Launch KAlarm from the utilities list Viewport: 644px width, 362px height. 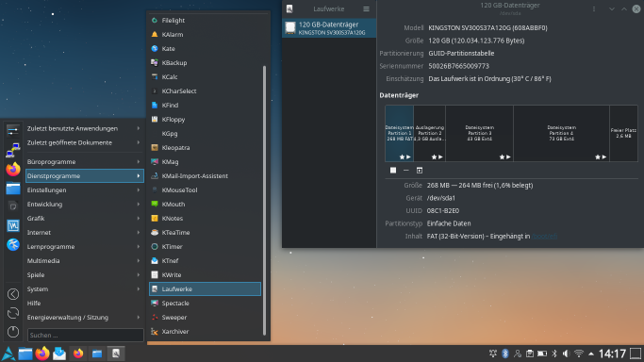pos(205,35)
